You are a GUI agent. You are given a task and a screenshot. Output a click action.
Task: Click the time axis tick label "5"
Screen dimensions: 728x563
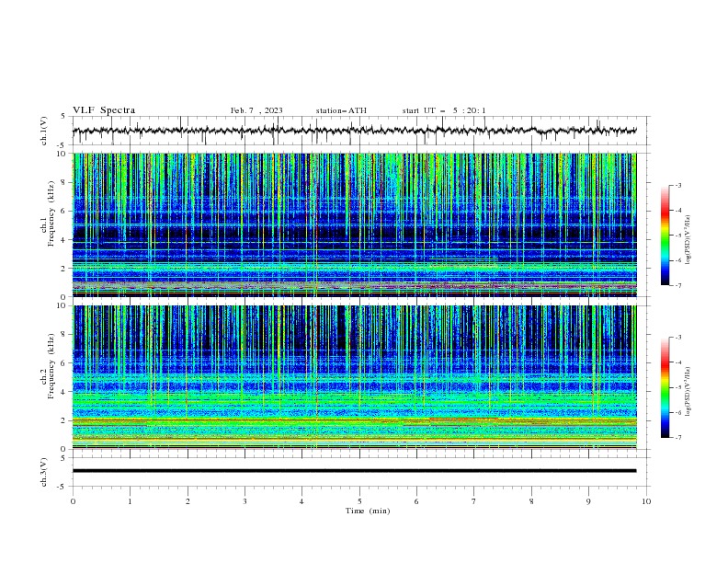[359, 501]
